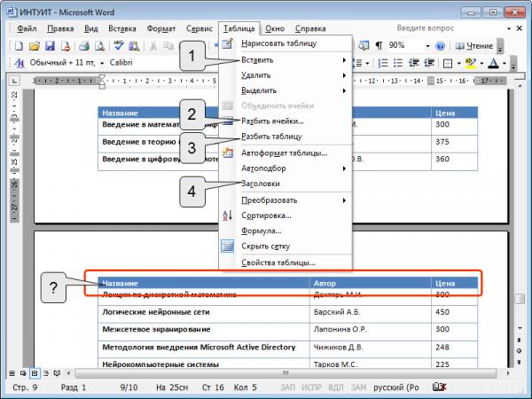Expand the Вставить submenu
This screenshot has height=399, width=532.
[286, 60]
